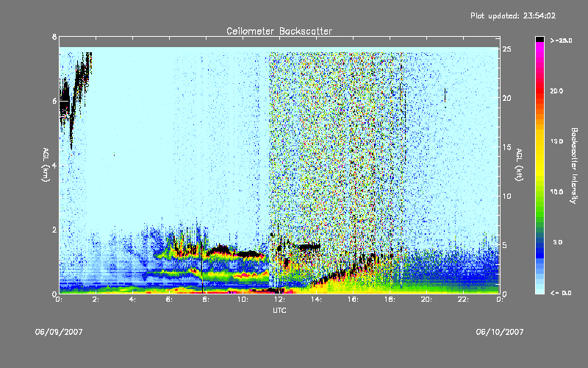Click the Backscatter Intensity colorbar label
Screen dimensions: 588x368
pyautogui.click(x=574, y=166)
